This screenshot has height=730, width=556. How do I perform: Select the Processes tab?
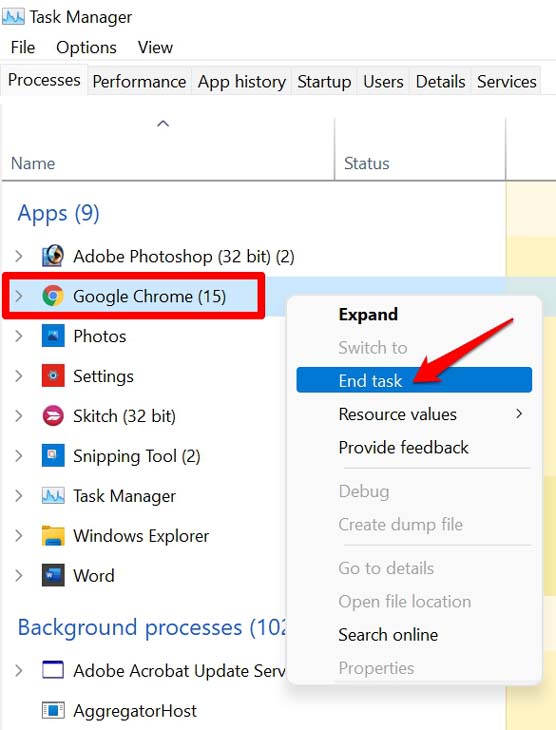[x=44, y=80]
